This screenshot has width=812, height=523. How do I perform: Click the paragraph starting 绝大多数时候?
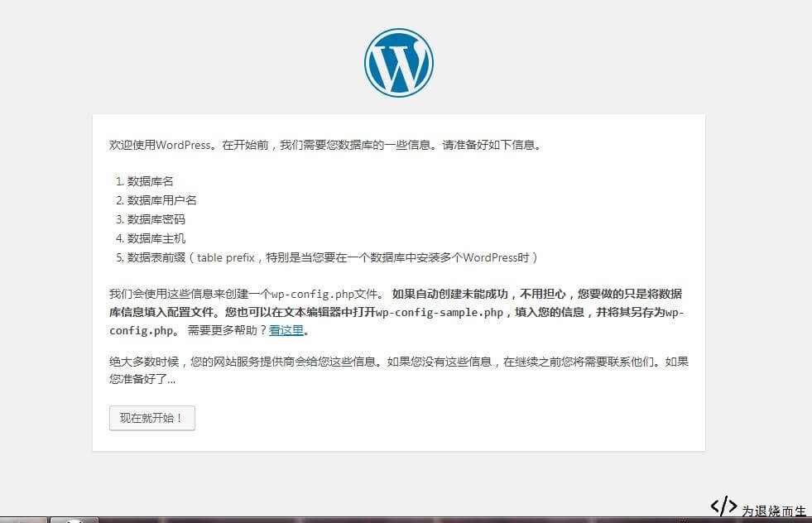399,370
